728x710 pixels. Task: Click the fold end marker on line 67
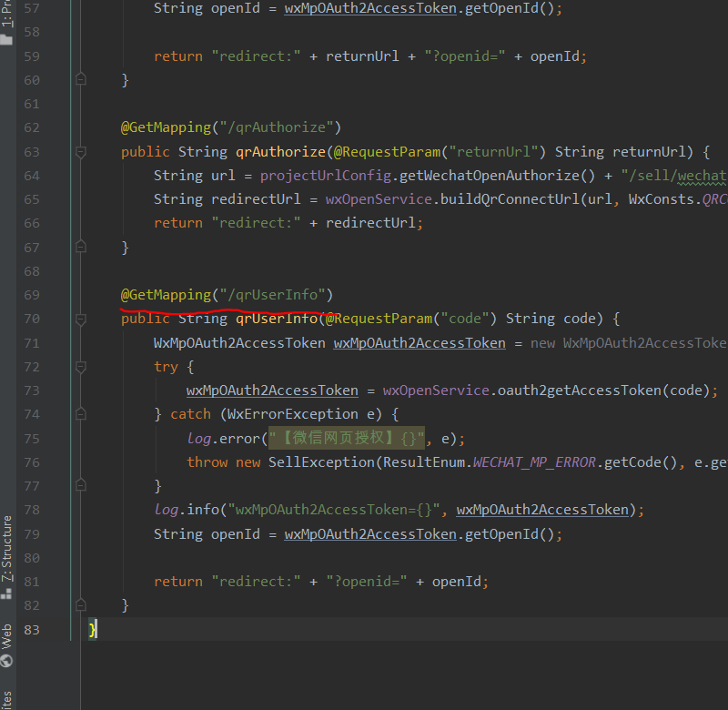coord(81,247)
